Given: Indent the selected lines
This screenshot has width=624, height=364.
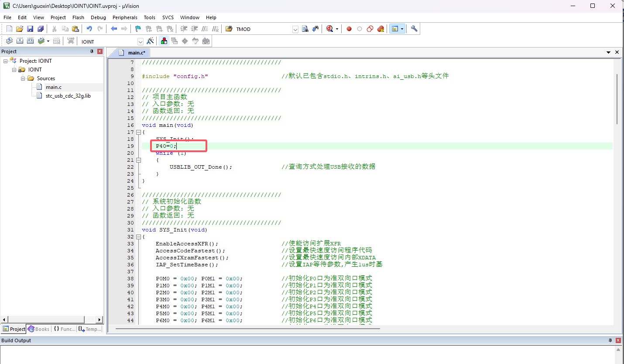Looking at the screenshot, I should [184, 29].
